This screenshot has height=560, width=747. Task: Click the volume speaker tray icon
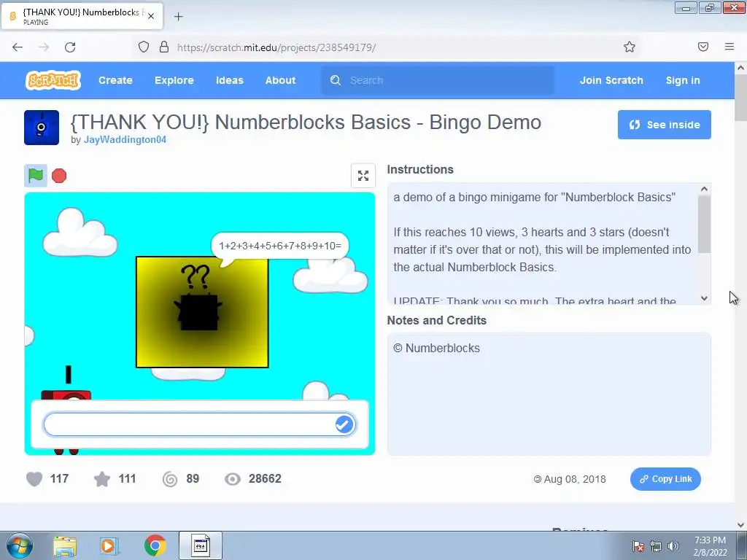(x=673, y=546)
